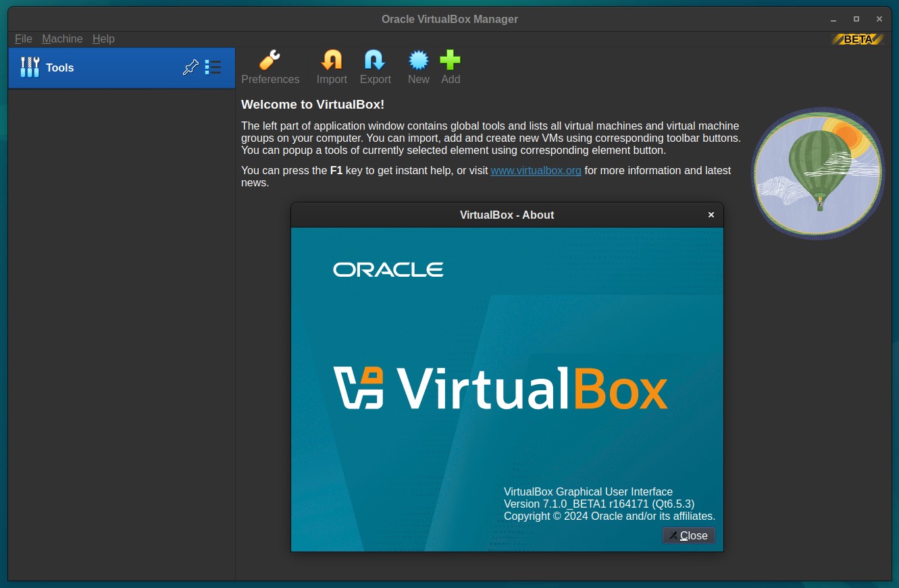Visit the www.virtualbox.org link
Viewport: 899px width, 588px height.
(x=536, y=171)
